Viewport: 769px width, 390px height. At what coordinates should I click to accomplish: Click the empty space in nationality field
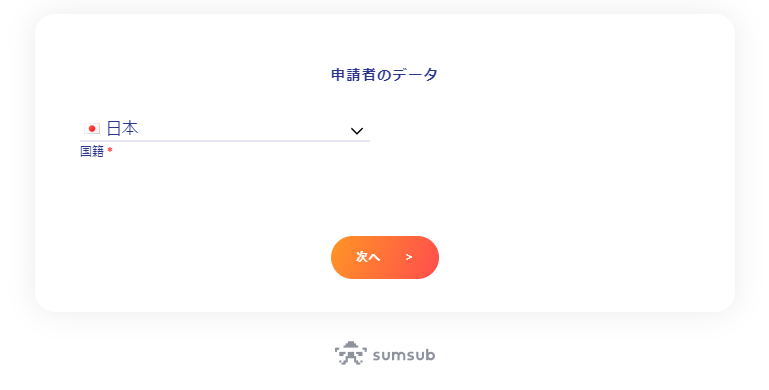click(243, 129)
